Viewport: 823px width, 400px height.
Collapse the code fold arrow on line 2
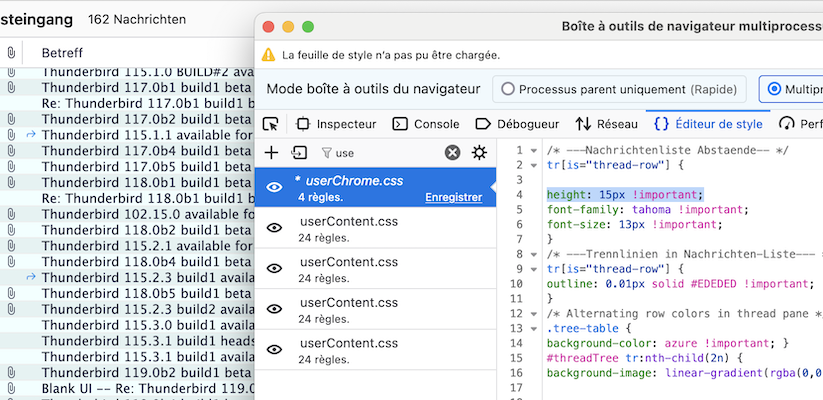[x=534, y=165]
